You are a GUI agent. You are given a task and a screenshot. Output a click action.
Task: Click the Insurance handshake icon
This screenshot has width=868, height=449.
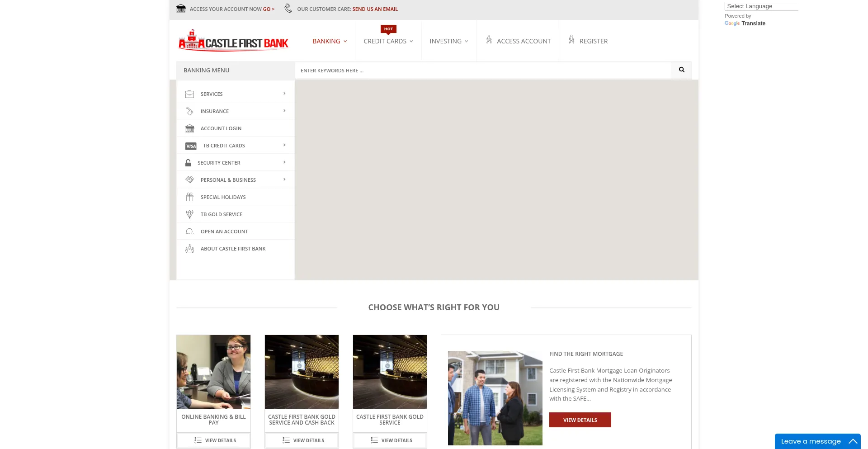tap(189, 111)
